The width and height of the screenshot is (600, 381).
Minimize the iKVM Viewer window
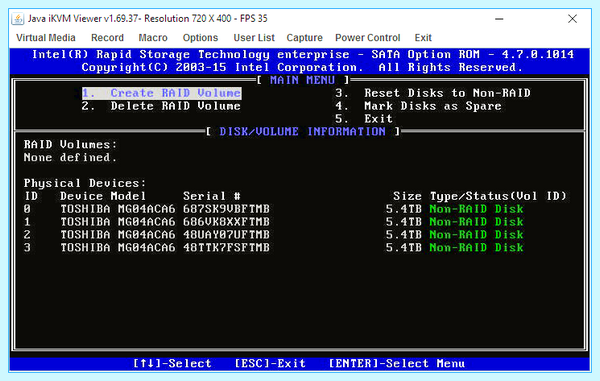(x=499, y=19)
